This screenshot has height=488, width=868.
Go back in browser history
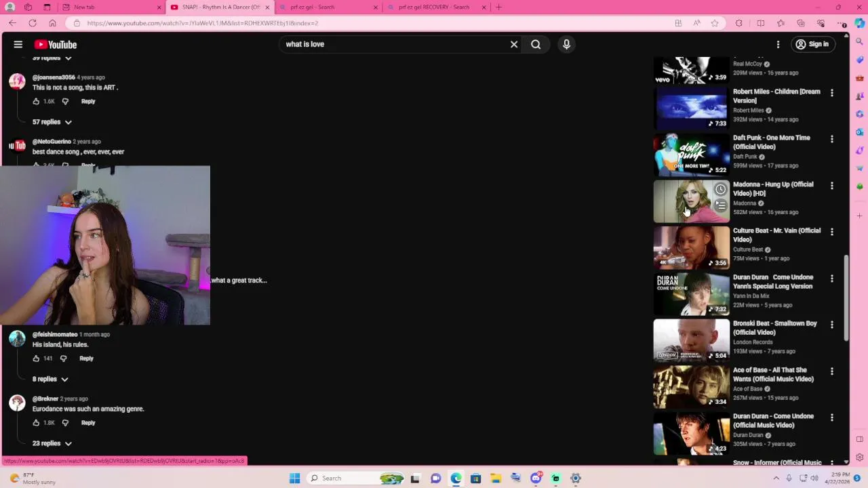coord(12,23)
